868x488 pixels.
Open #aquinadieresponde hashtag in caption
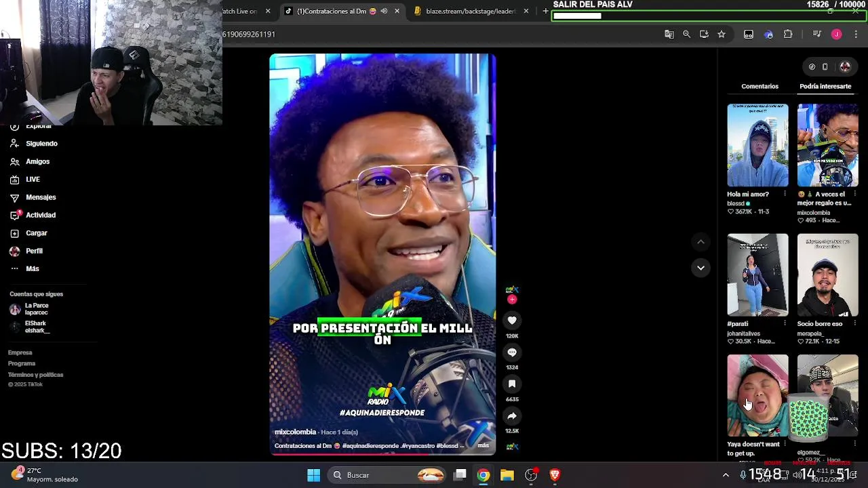coord(370,446)
